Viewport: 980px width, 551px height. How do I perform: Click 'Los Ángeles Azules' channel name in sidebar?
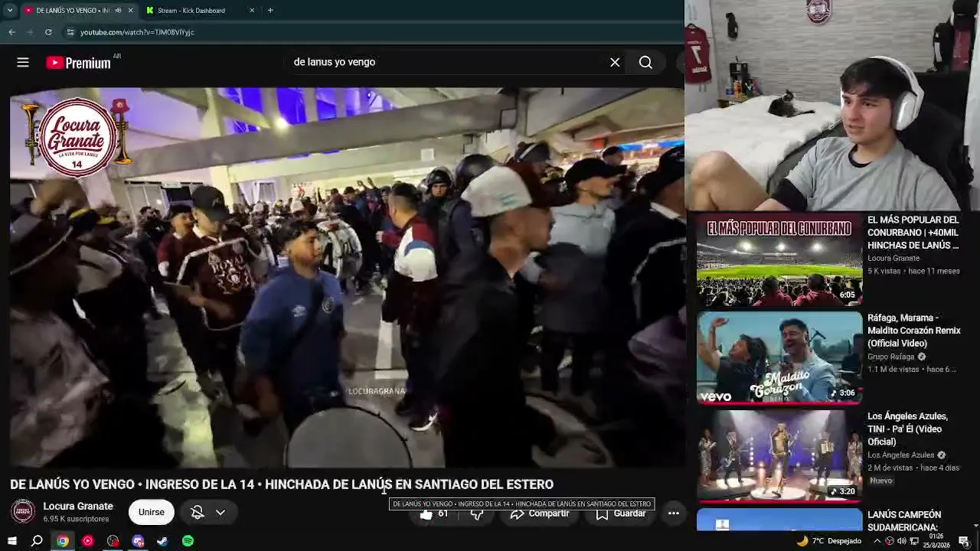(x=901, y=455)
